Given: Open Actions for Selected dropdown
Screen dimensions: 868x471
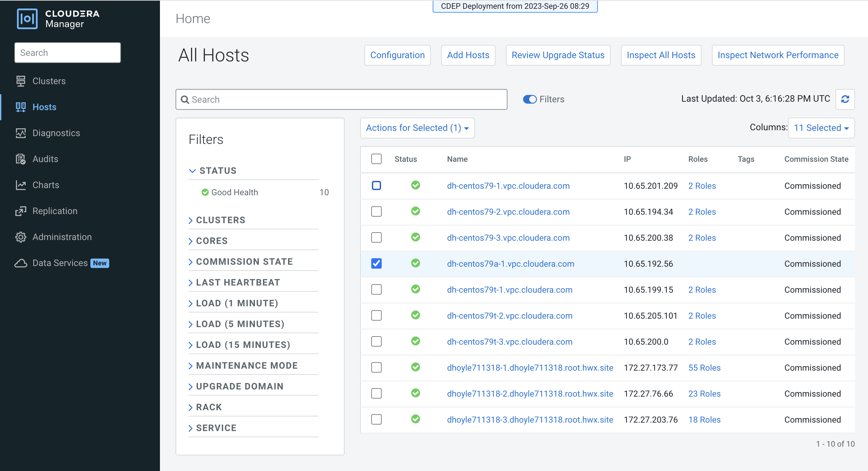Looking at the screenshot, I should [417, 128].
